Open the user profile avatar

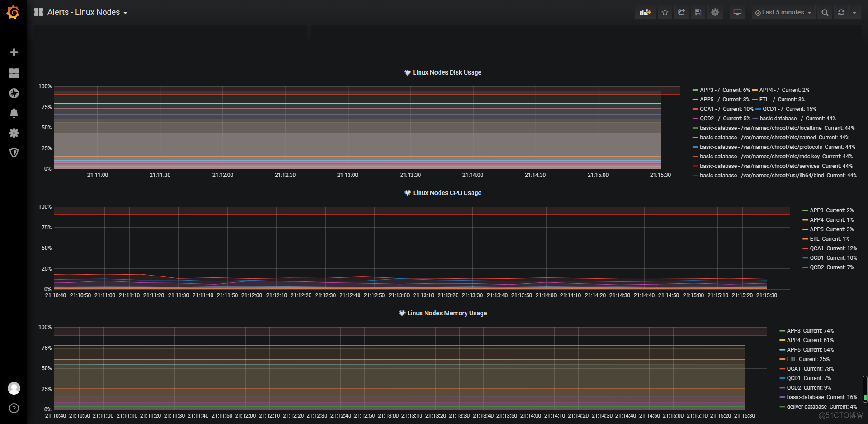coord(14,388)
